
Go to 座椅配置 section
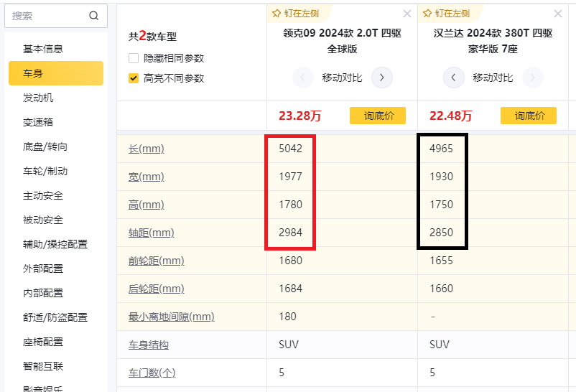click(43, 342)
